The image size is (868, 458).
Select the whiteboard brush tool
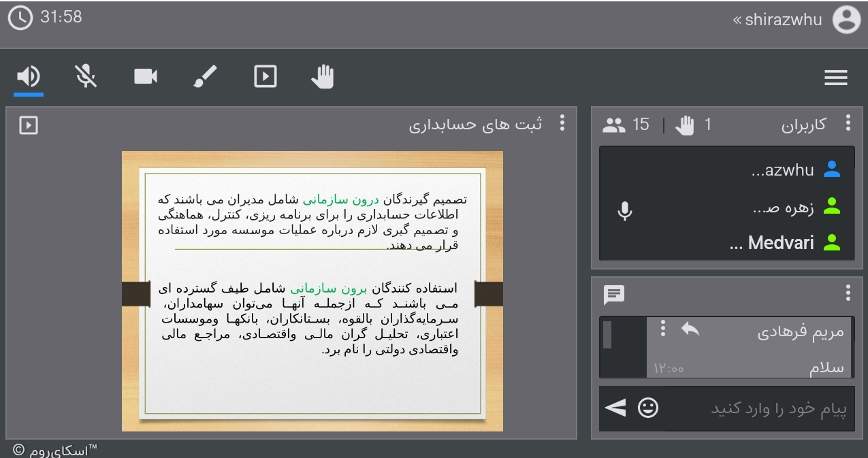[x=205, y=76]
